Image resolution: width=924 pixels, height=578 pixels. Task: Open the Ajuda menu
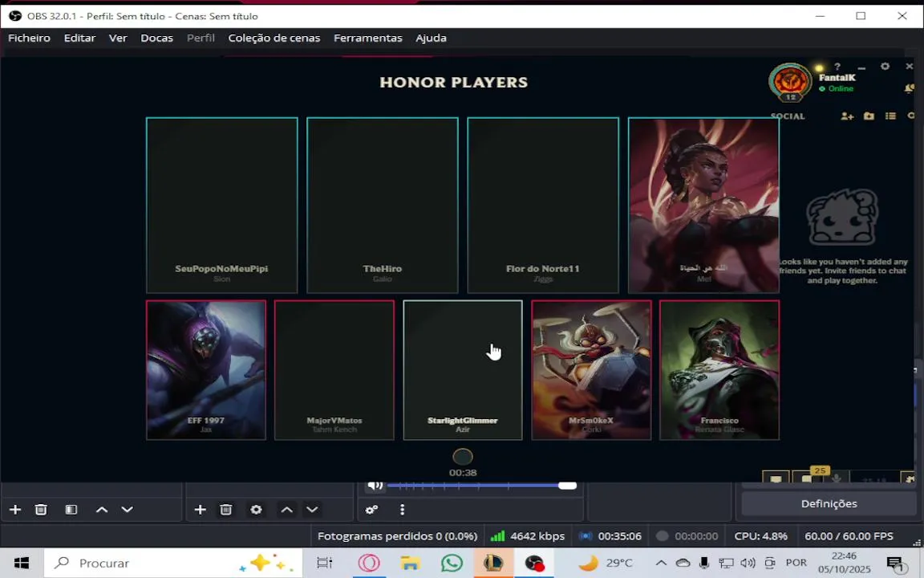(x=431, y=38)
